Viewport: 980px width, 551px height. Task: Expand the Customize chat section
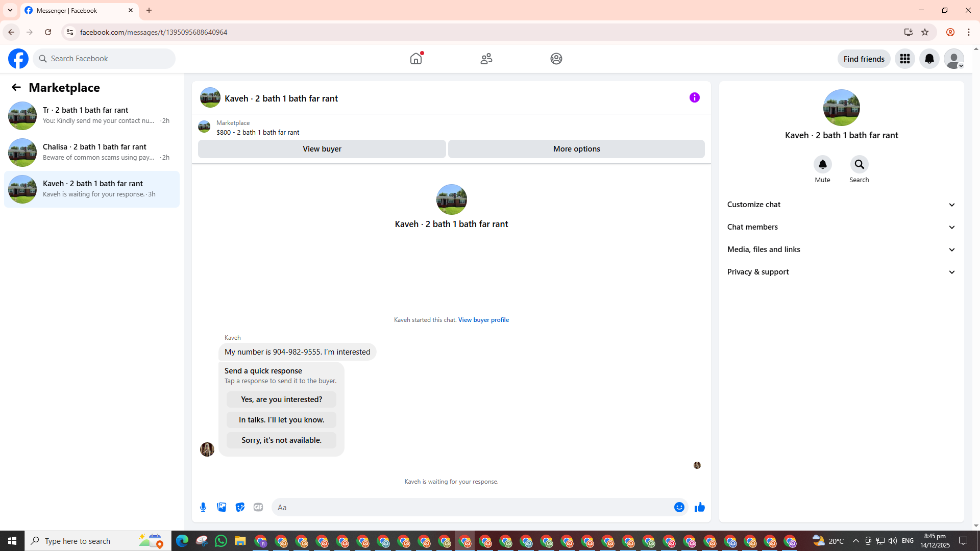841,205
